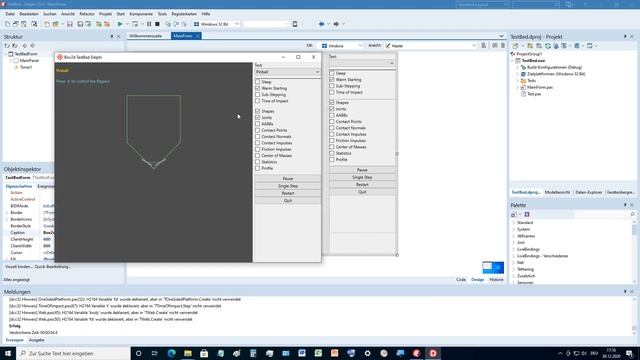Screen dimensions: 640x360
Task: Expand the Standard palette category
Action: [514, 223]
